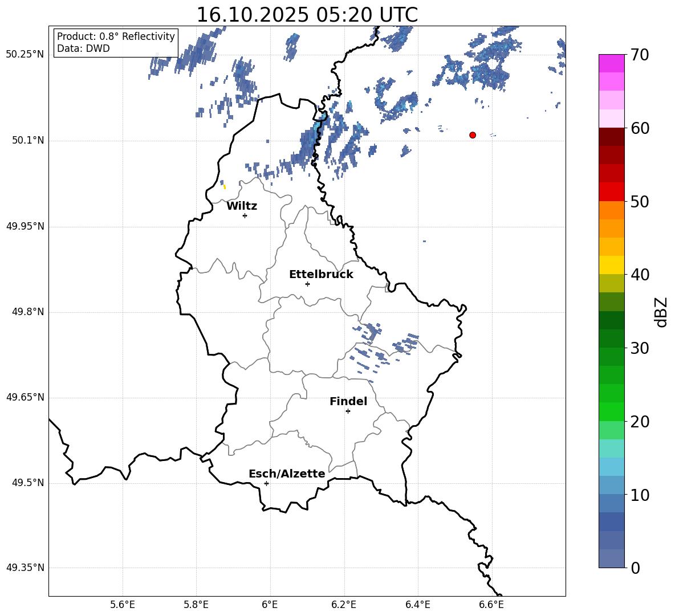The image size is (675, 616).
Task: Click the 50.1°N latitude label
Action: pos(29,141)
